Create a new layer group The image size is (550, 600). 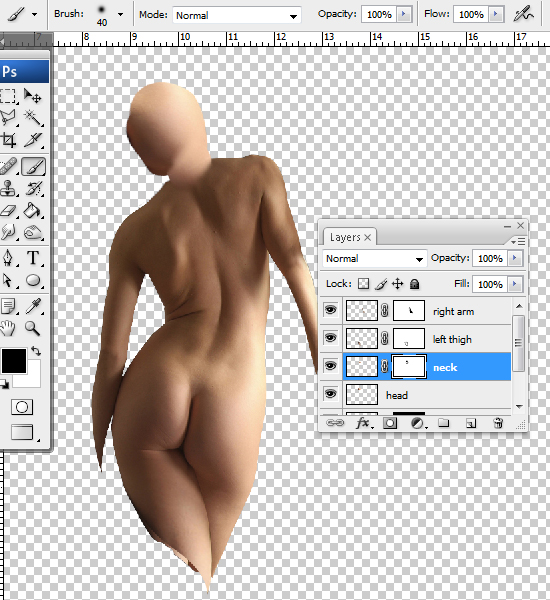(x=444, y=423)
